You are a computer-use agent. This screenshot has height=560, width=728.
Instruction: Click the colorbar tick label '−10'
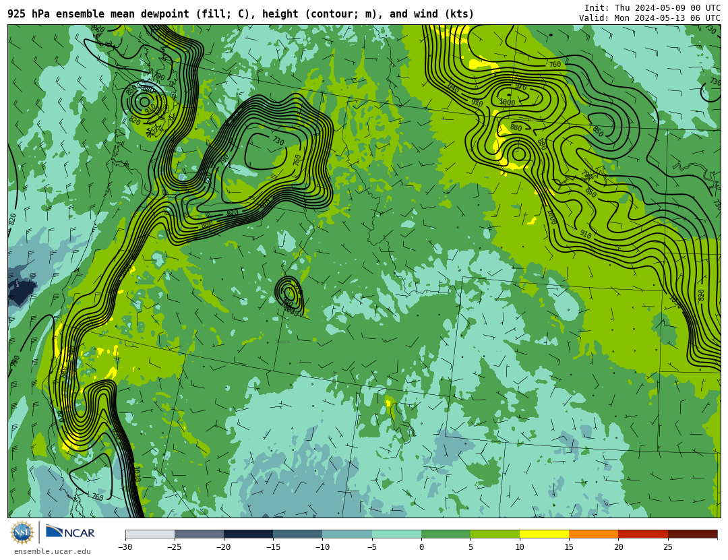click(322, 547)
